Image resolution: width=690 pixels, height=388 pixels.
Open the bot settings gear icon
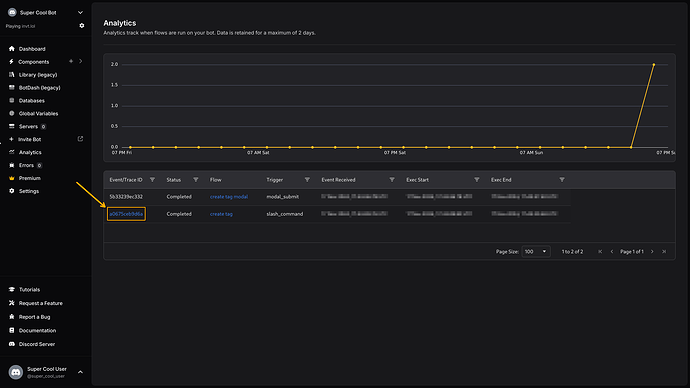[x=82, y=26]
